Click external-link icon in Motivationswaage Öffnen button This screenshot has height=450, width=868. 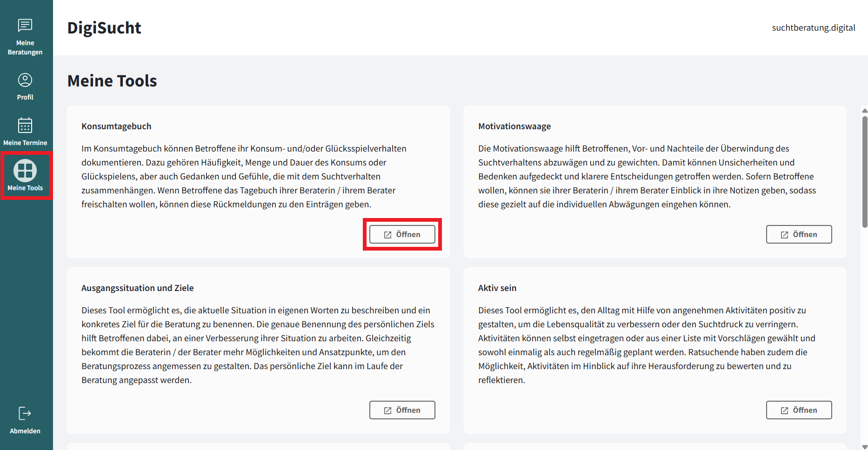tap(784, 235)
